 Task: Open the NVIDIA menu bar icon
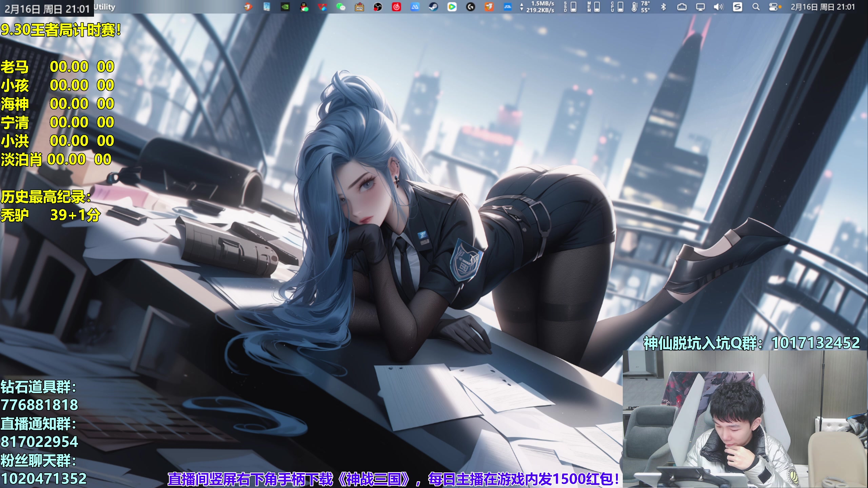pos(285,7)
